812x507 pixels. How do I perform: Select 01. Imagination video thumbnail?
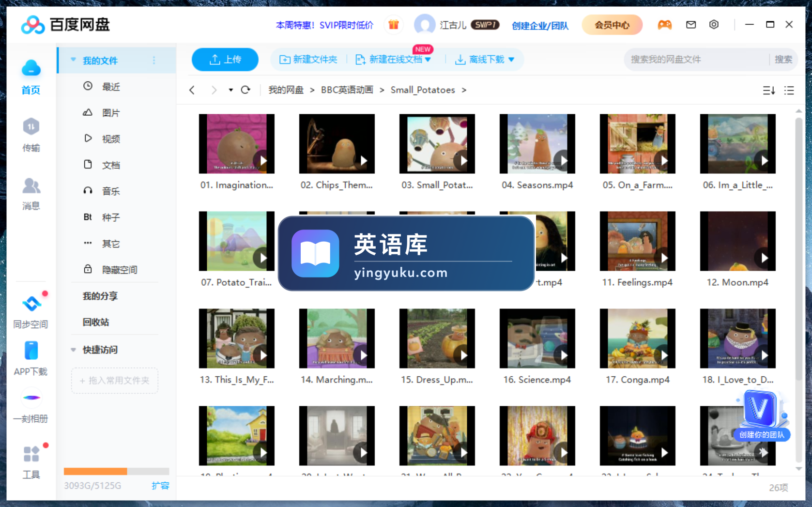237,144
